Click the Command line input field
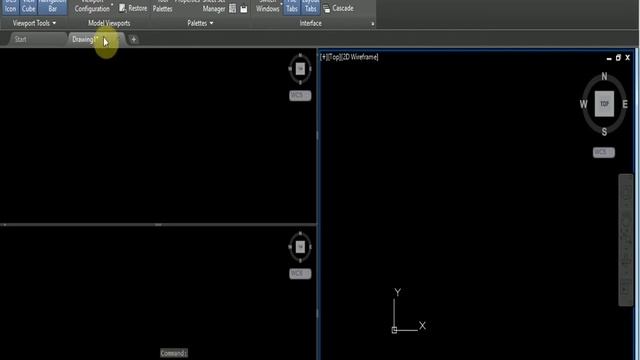 (x=174, y=353)
